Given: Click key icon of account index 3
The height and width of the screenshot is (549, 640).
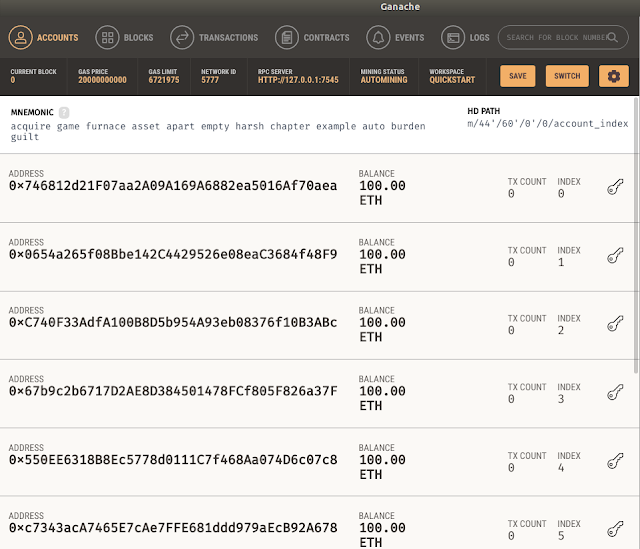Looking at the screenshot, I should click(x=616, y=393).
